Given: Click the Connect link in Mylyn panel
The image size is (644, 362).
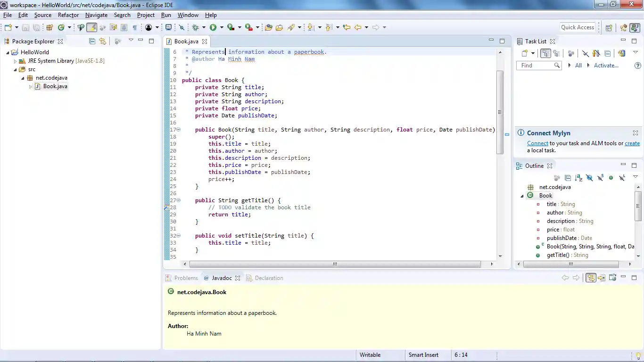Looking at the screenshot, I should coord(537,143).
